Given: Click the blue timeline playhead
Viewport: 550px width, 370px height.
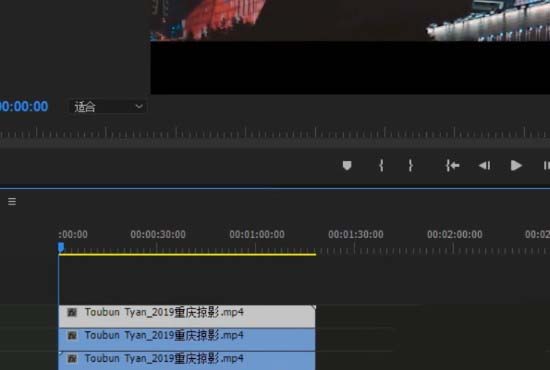Looking at the screenshot, I should tap(61, 248).
